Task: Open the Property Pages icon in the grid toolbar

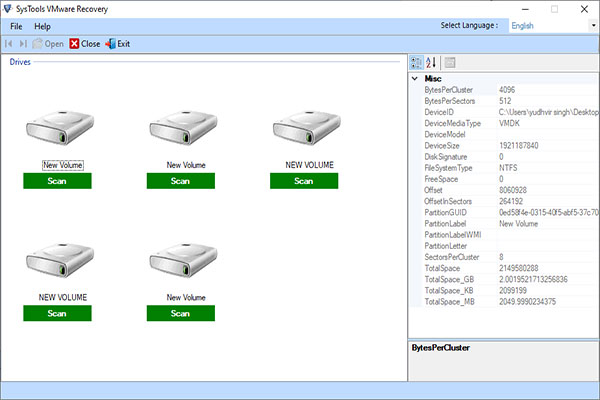Action: pyautogui.click(x=450, y=62)
